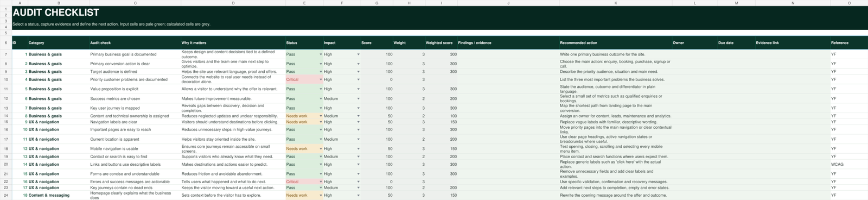Open Impact dropdown for Success metrics are chosen
868x200 pixels.
358,99
